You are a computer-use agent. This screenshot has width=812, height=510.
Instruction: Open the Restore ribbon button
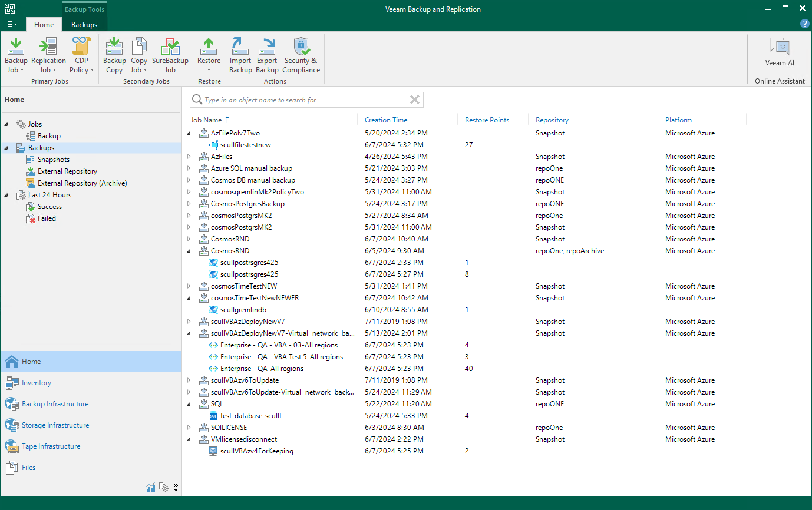[209, 55]
